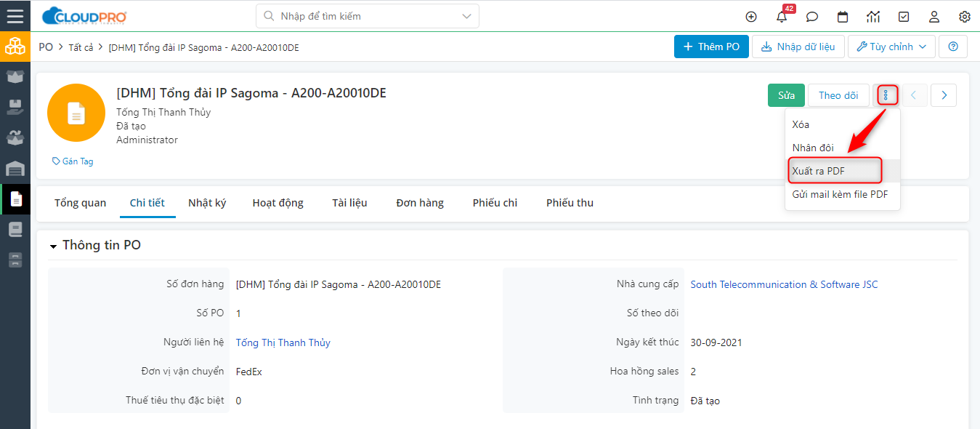Switch to the Hoạt động tab
The width and height of the screenshot is (980, 429).
tap(278, 203)
